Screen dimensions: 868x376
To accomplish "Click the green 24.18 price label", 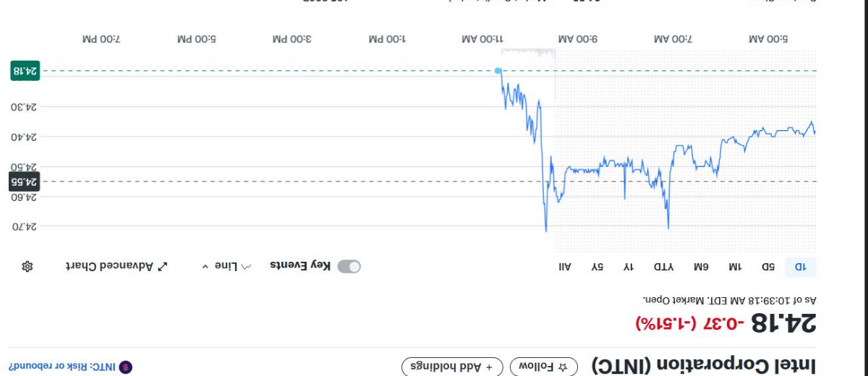I will tap(25, 71).
